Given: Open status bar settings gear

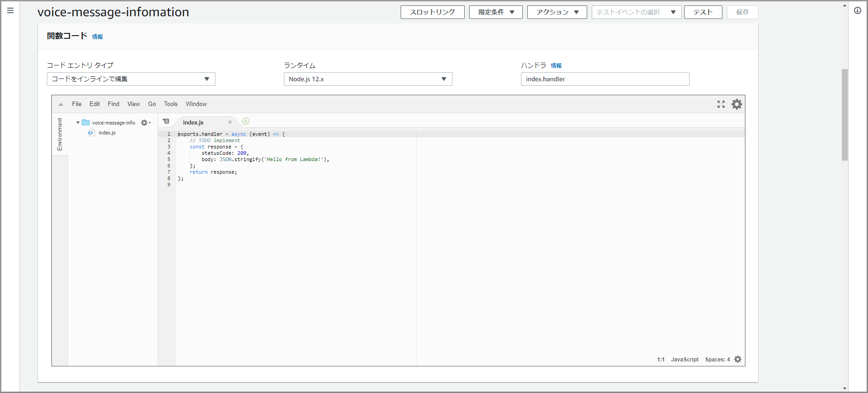Looking at the screenshot, I should point(738,359).
